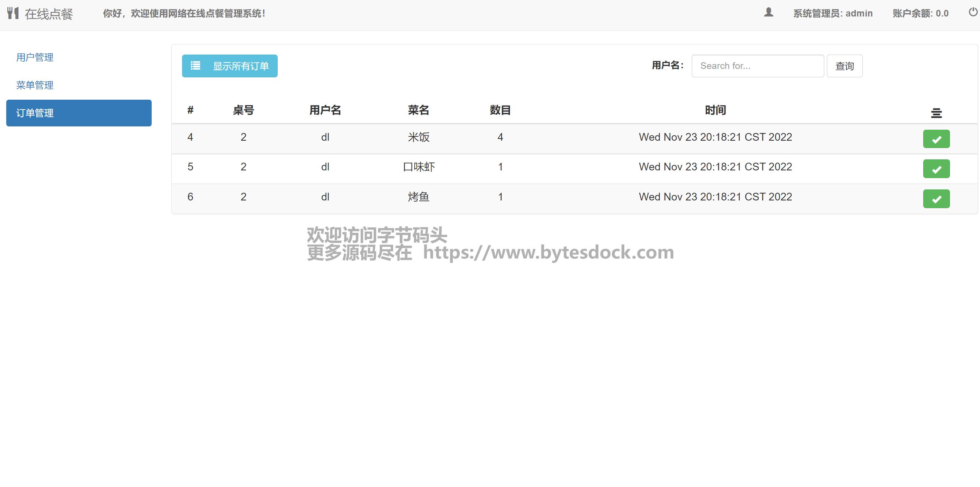This screenshot has width=980, height=487.
Task: Click the 查询 search button
Action: [844, 66]
